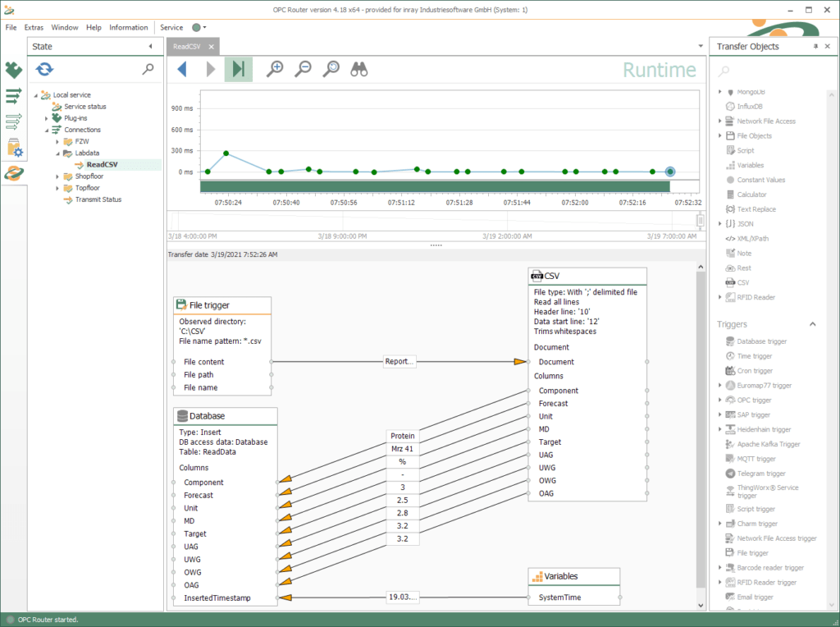The height and width of the screenshot is (627, 840).
Task: Switch to the ReadCSV tab
Action: [188, 47]
